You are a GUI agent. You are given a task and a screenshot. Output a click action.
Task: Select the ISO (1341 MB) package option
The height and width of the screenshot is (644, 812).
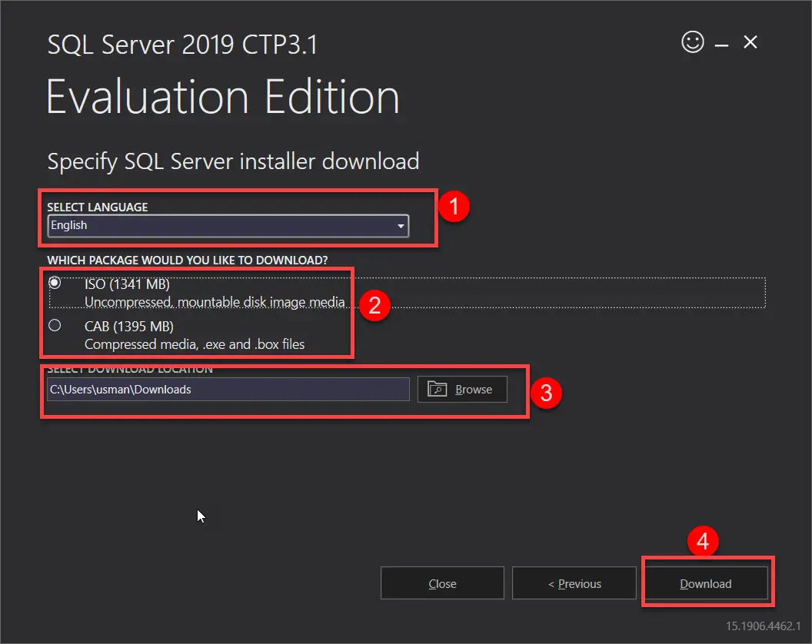click(54, 283)
